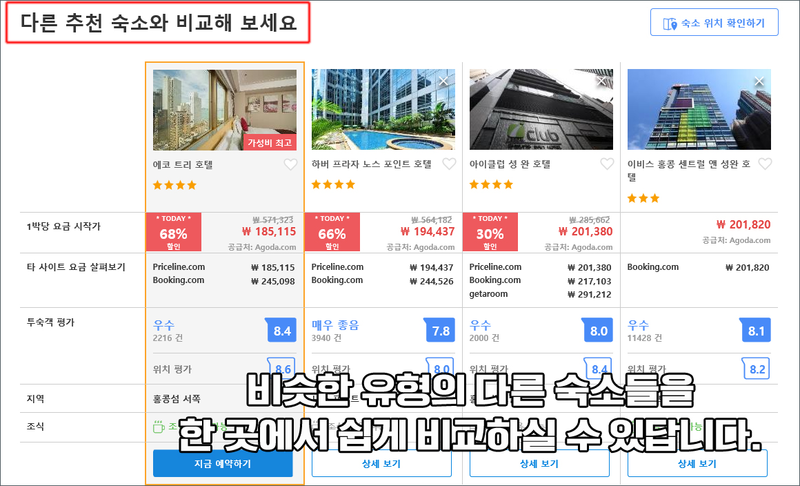This screenshot has width=800, height=486.
Task: Open 에코 트리 호텔 room photo
Action: click(224, 110)
